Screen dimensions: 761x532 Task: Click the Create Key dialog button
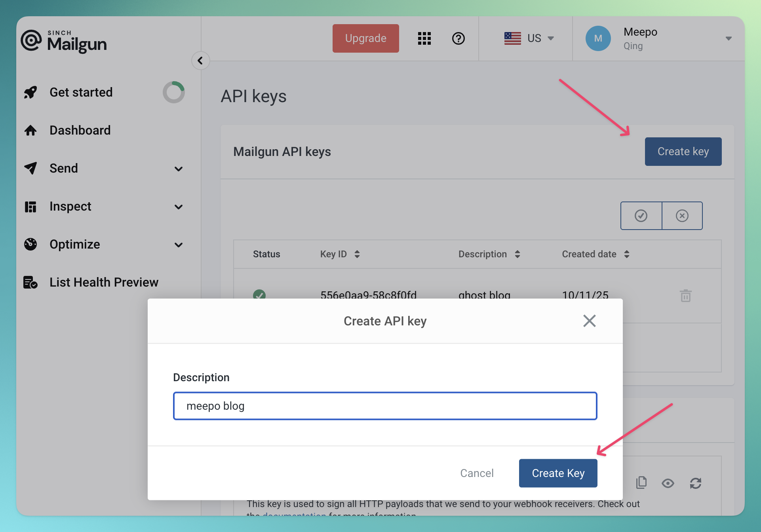pyautogui.click(x=558, y=473)
